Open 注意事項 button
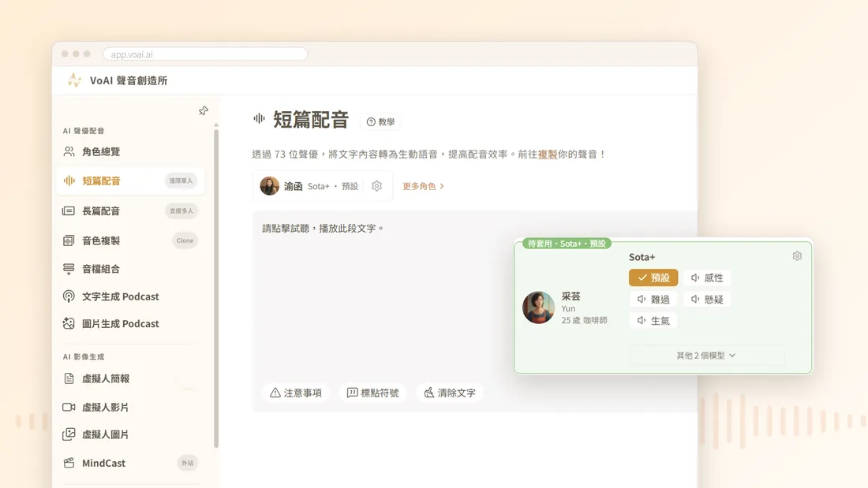 click(x=296, y=393)
